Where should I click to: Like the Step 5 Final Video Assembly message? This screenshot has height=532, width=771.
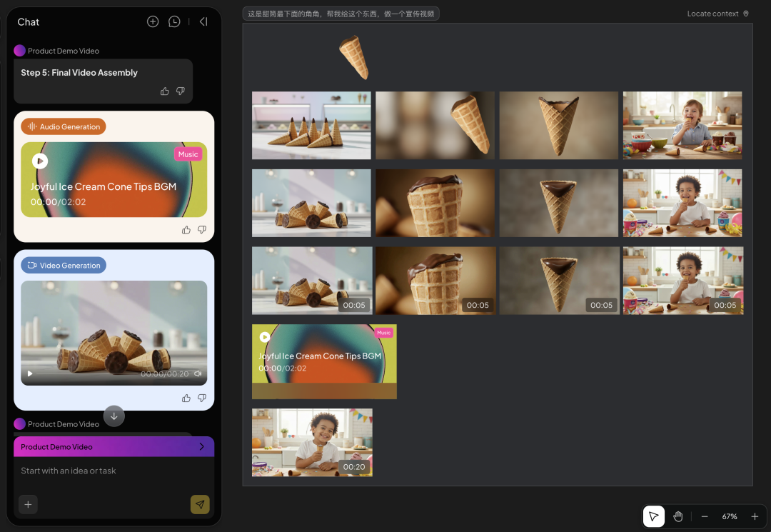point(165,91)
